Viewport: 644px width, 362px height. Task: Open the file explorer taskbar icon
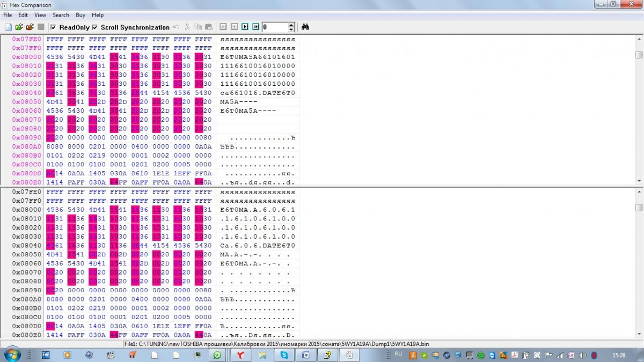tap(262, 355)
